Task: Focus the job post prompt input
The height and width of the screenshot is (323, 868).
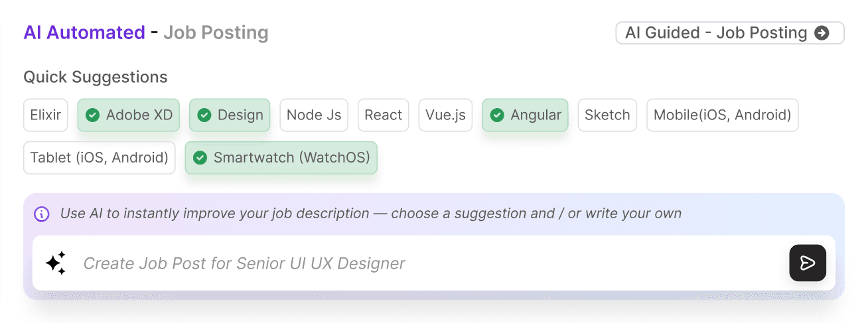Action: 425,263
